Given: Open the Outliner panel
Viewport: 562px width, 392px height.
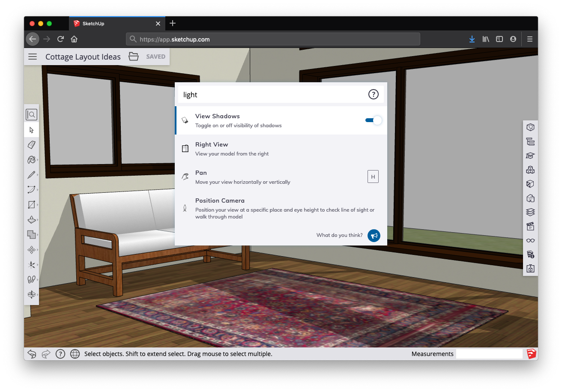Looking at the screenshot, I should pyautogui.click(x=530, y=141).
